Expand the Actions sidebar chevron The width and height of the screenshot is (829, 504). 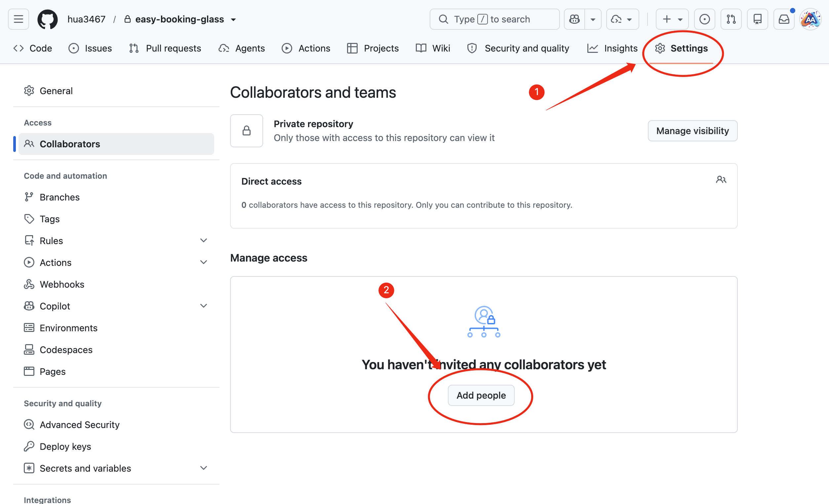[204, 262]
